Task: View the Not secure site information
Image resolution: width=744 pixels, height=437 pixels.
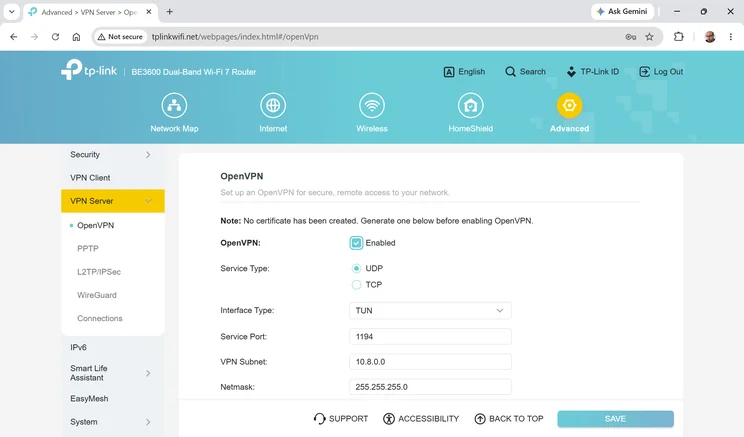Action: (x=120, y=37)
